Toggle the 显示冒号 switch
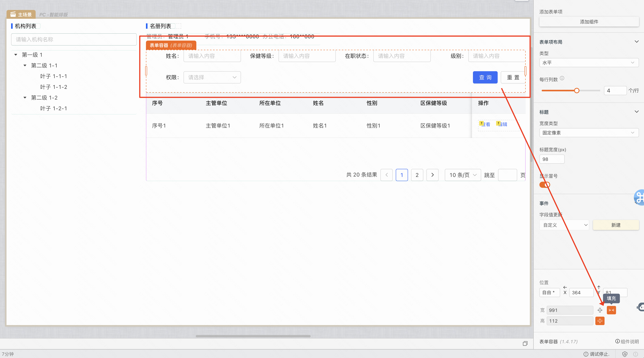Screen dimensions: 644x358 point(545,185)
